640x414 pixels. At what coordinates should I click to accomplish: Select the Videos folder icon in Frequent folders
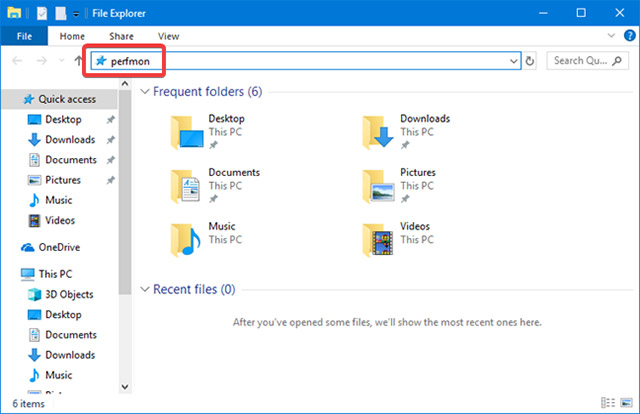(x=378, y=240)
